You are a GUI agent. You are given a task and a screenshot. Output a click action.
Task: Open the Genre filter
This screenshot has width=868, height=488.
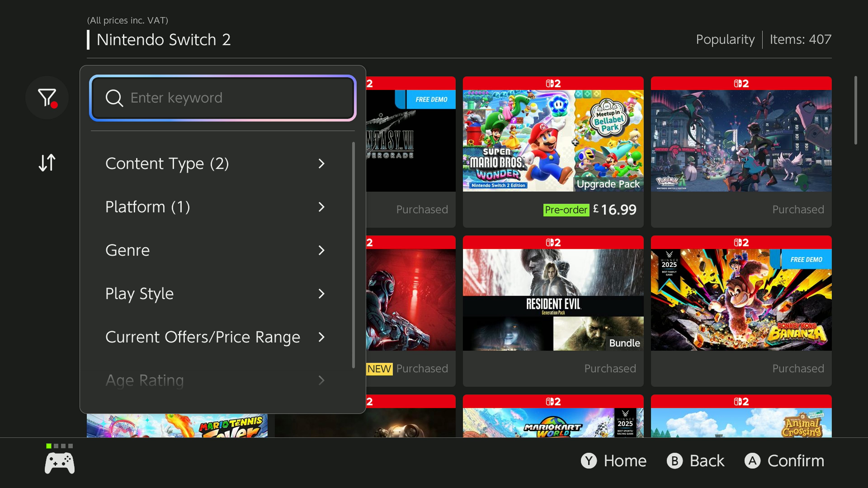(x=216, y=250)
